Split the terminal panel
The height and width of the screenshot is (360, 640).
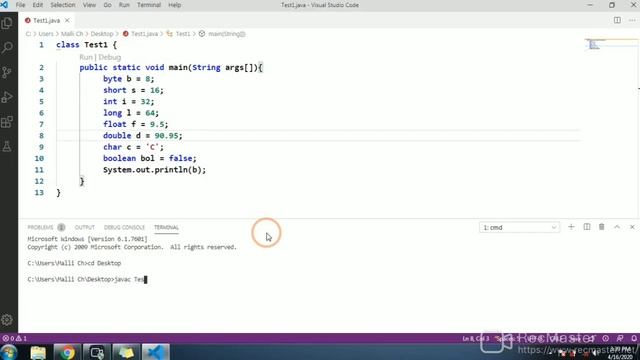pyautogui.click(x=587, y=227)
